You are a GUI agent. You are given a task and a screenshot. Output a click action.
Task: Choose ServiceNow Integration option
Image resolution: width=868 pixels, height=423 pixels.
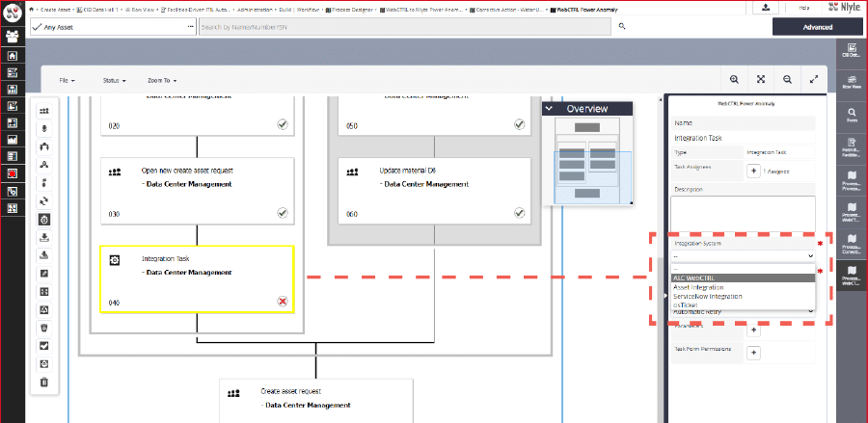[x=743, y=297]
